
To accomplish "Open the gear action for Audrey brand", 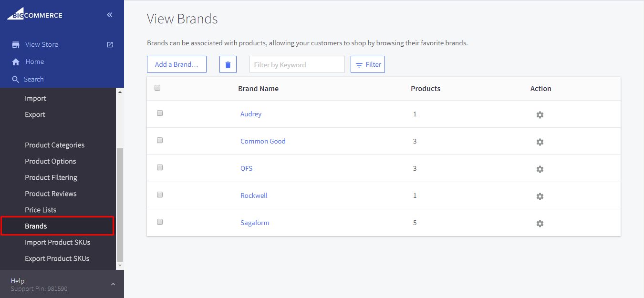I will (x=540, y=115).
